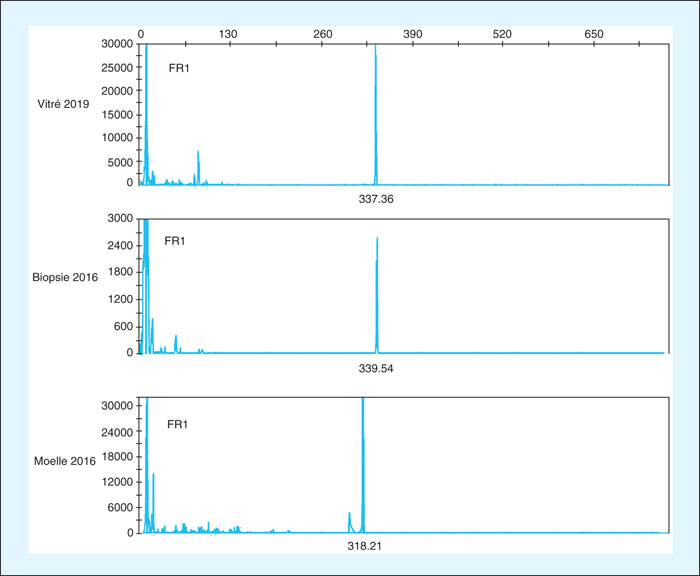This screenshot has height=576, width=700.
Task: Click the '24000' y-axis label
Action: [117, 432]
